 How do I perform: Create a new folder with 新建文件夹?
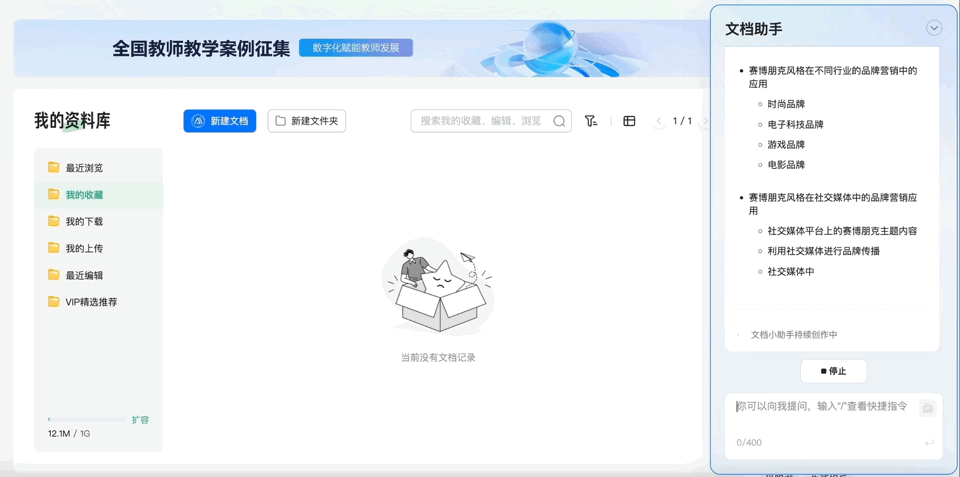click(x=307, y=121)
